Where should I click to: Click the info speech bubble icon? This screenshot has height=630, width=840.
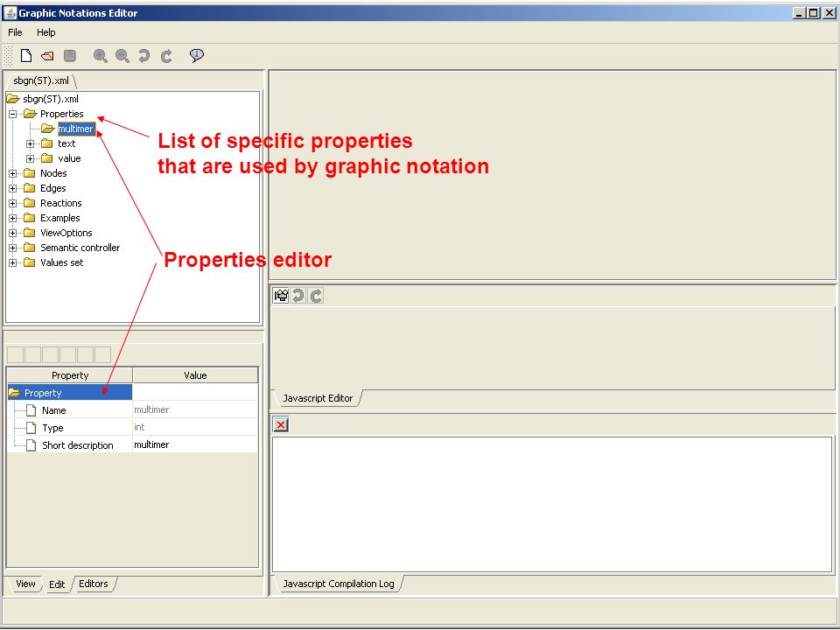197,55
